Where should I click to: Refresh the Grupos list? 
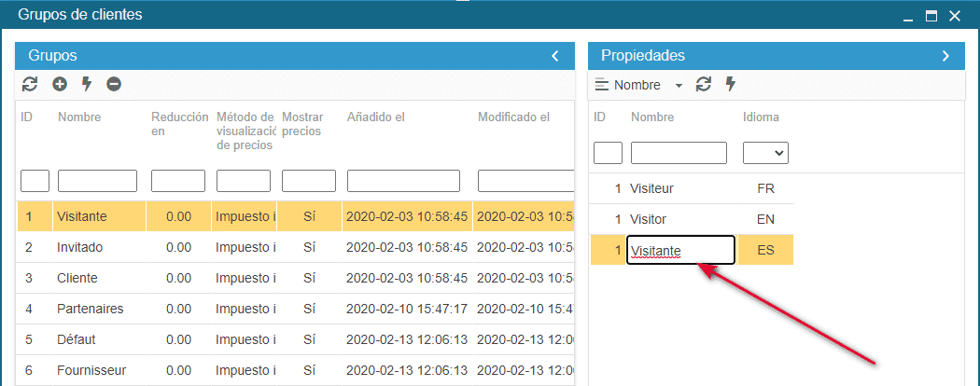tap(30, 84)
